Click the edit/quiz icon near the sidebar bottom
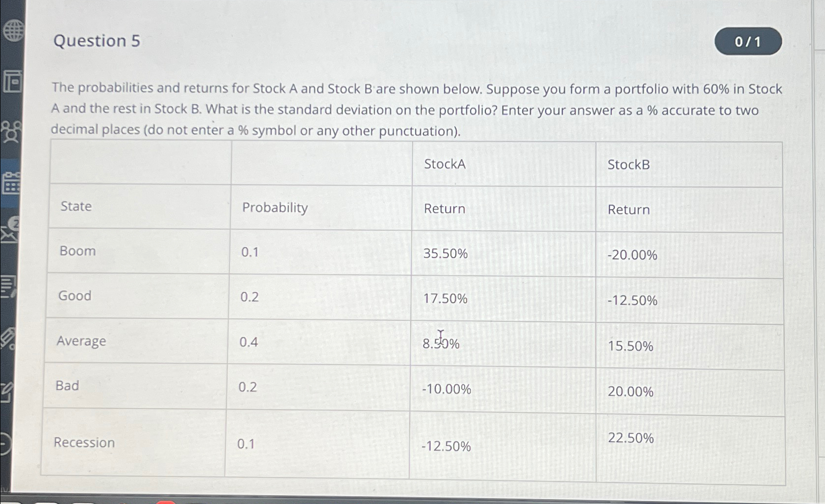 [6, 392]
